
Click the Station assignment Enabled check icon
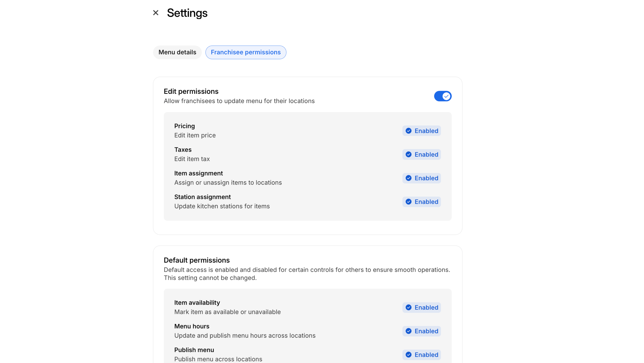coord(409,202)
